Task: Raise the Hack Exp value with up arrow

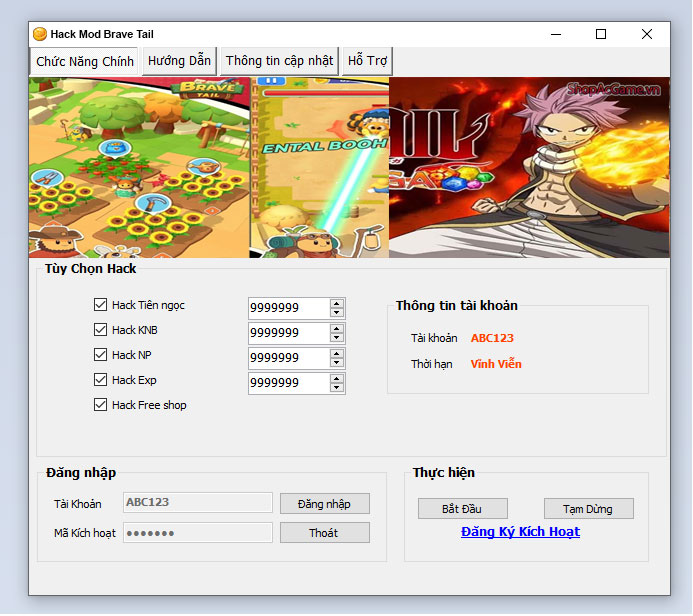Action: (337, 379)
